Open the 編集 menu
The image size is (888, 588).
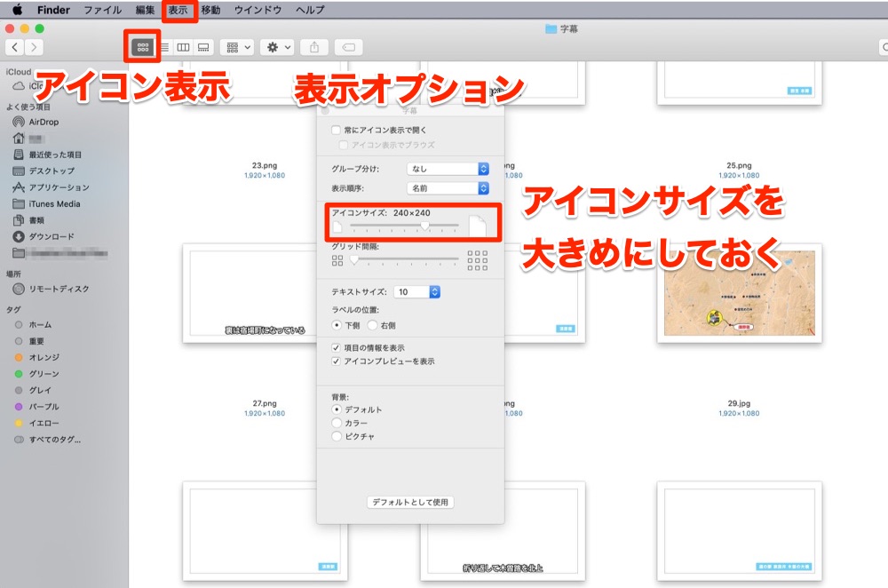tap(145, 10)
